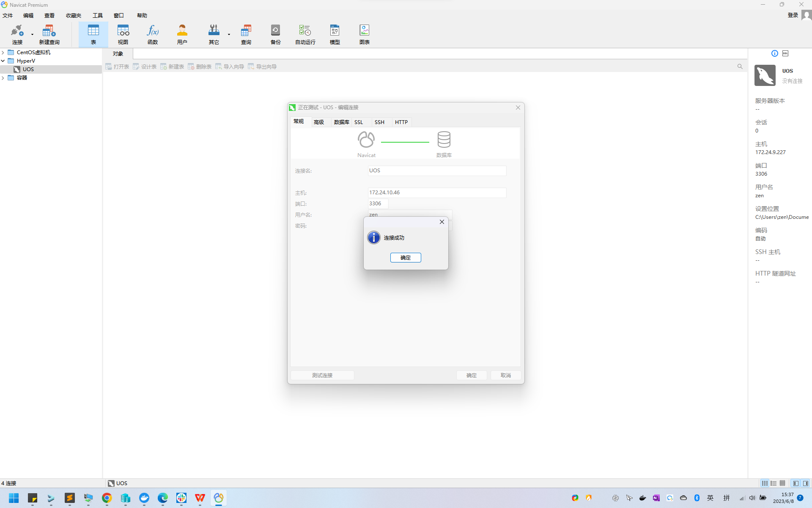Open the 收藏夹 menu
This screenshot has width=812, height=508.
73,16
